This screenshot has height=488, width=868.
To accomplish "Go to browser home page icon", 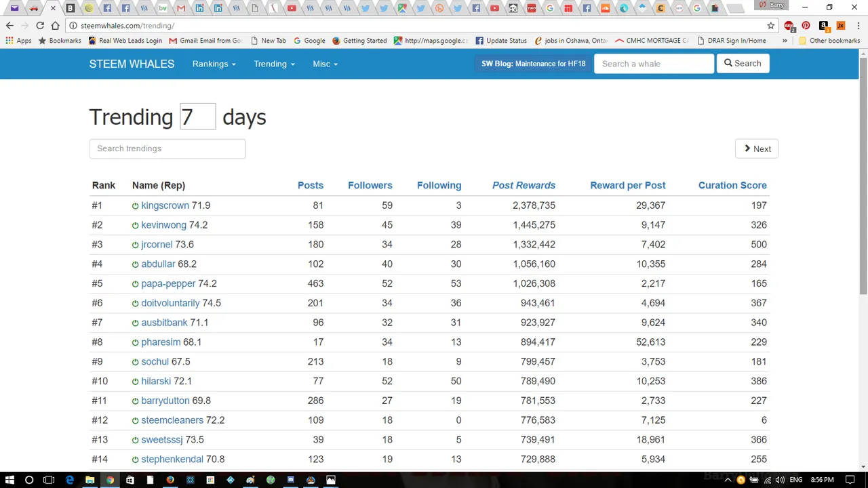I will 55,25.
